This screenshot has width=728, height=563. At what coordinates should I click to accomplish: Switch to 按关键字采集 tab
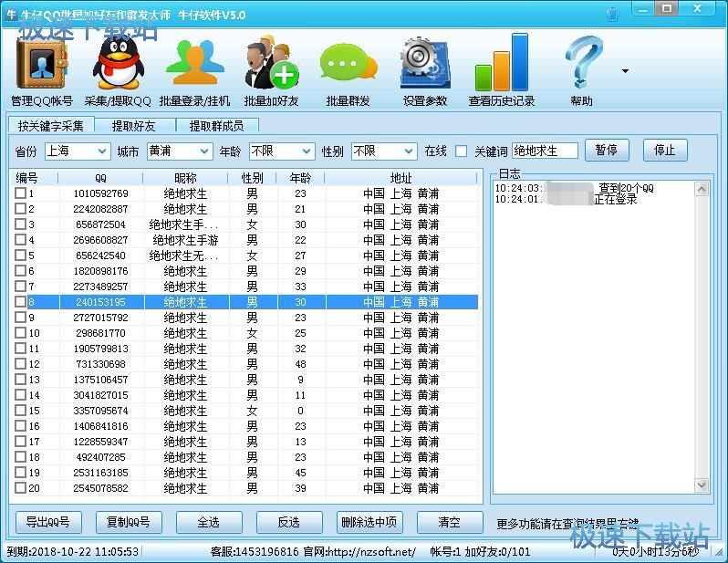click(x=51, y=126)
